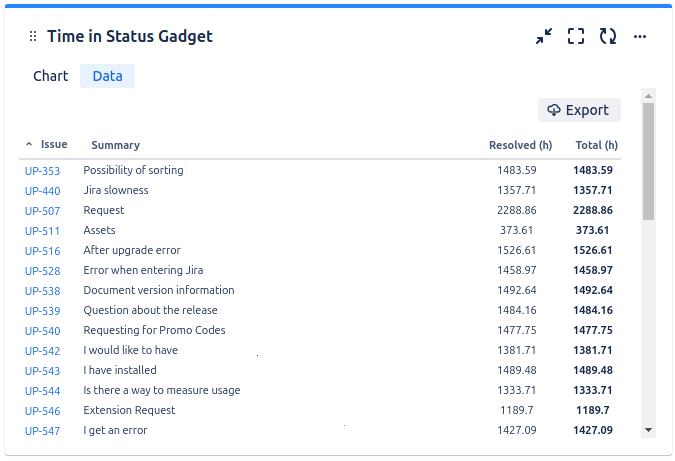Image resolution: width=675 pixels, height=461 pixels.
Task: Select the Data tab
Action: [107, 76]
